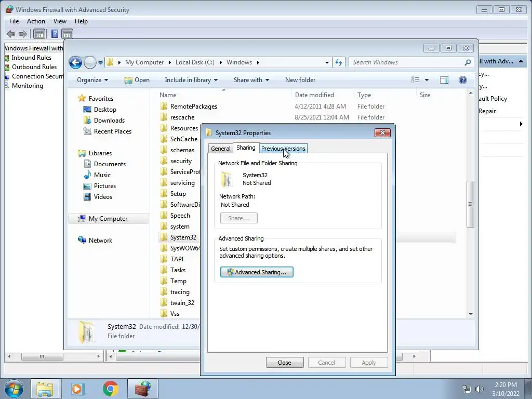Close the System32 Properties dialog
Viewport: 532px width, 399px height.
tap(382, 132)
